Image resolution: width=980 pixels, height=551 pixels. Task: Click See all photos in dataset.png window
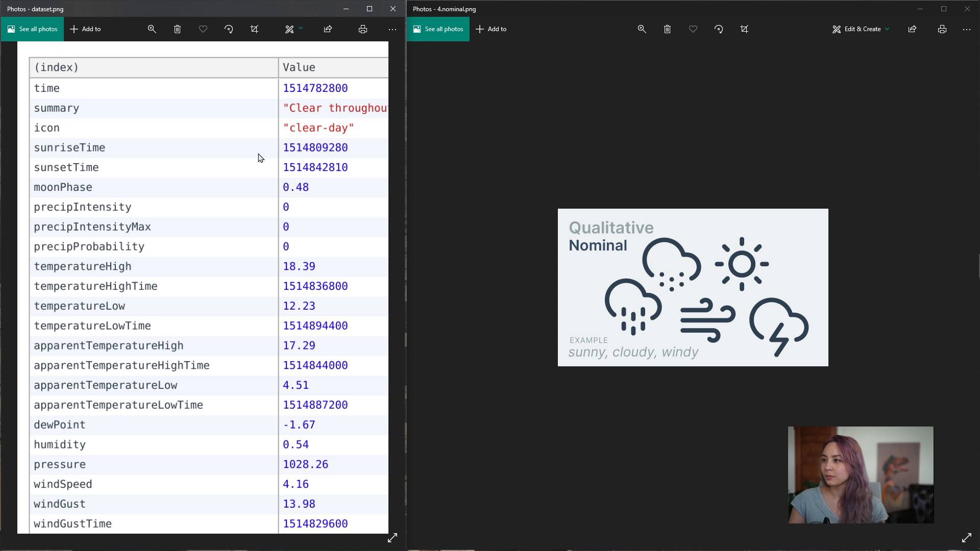33,29
